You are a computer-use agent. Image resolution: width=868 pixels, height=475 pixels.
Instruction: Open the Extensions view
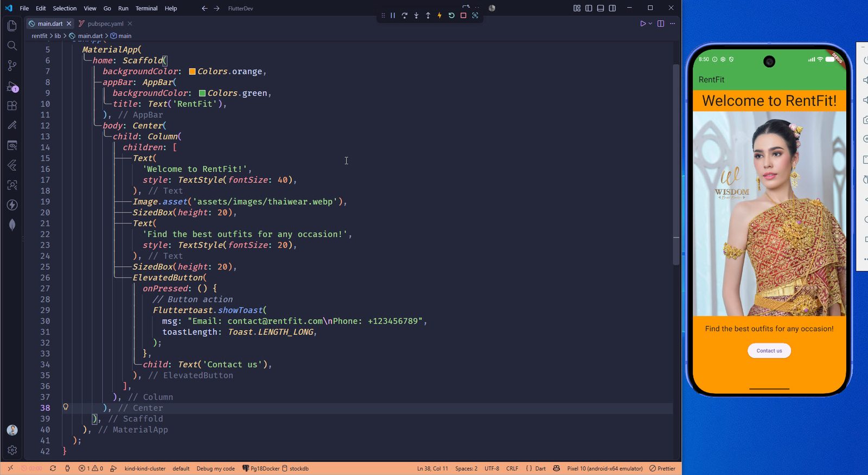12,106
